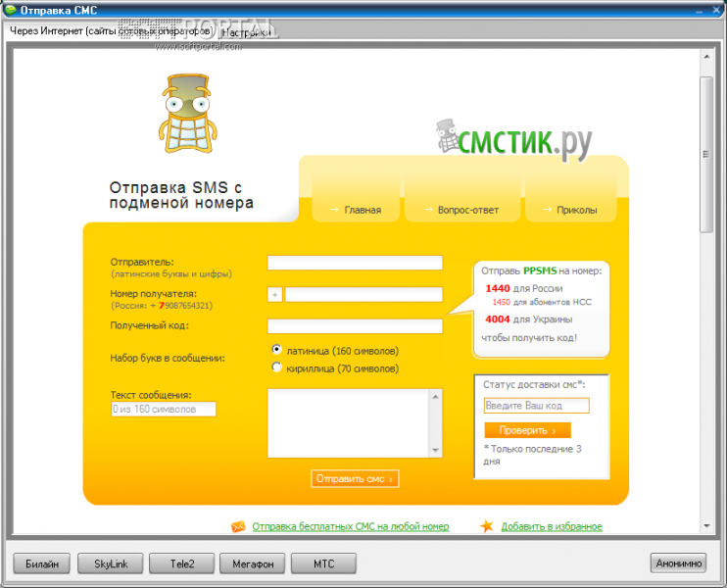This screenshot has height=588, width=727.
Task: Focus the Полученный код input field
Action: click(355, 326)
